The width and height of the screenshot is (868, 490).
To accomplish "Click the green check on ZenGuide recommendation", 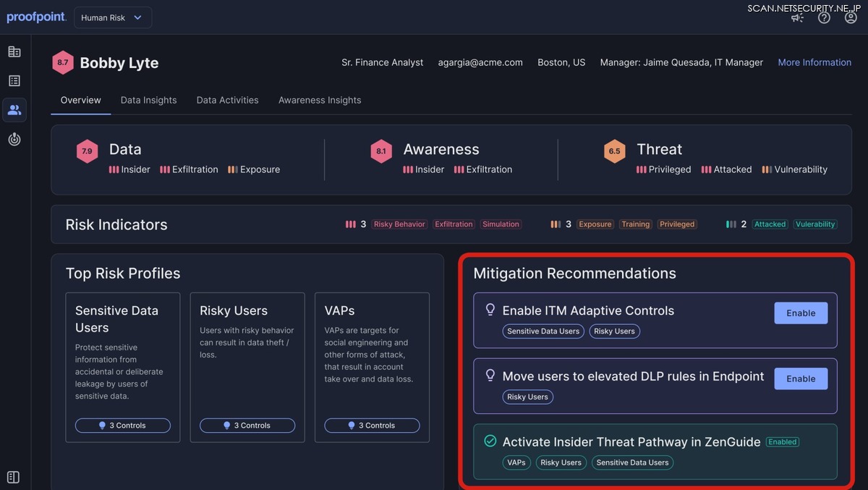I will pos(490,441).
